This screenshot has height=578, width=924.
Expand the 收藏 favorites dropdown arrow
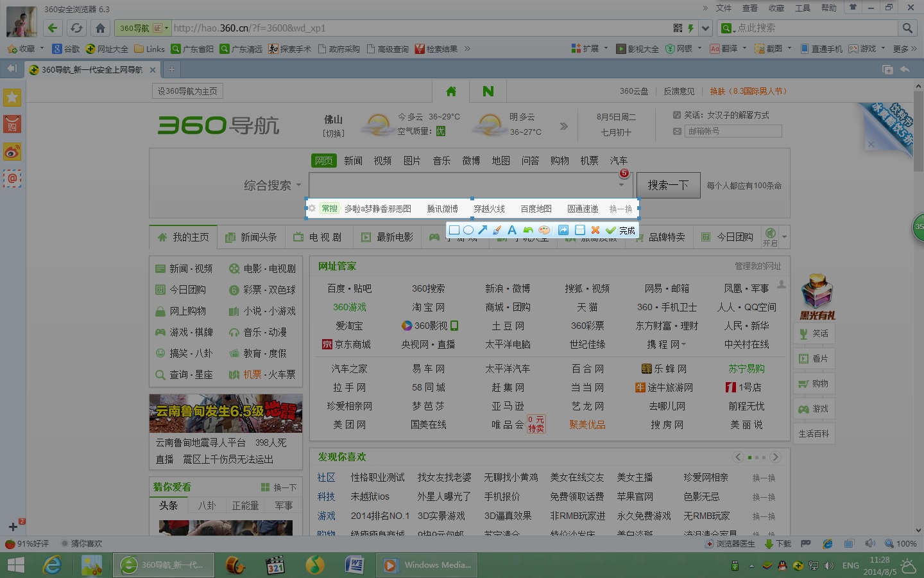click(42, 48)
